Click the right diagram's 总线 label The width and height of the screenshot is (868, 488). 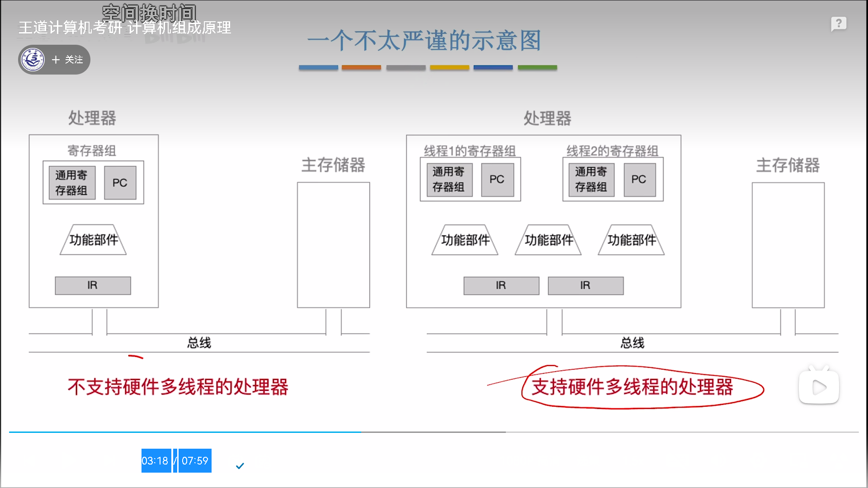tap(632, 343)
